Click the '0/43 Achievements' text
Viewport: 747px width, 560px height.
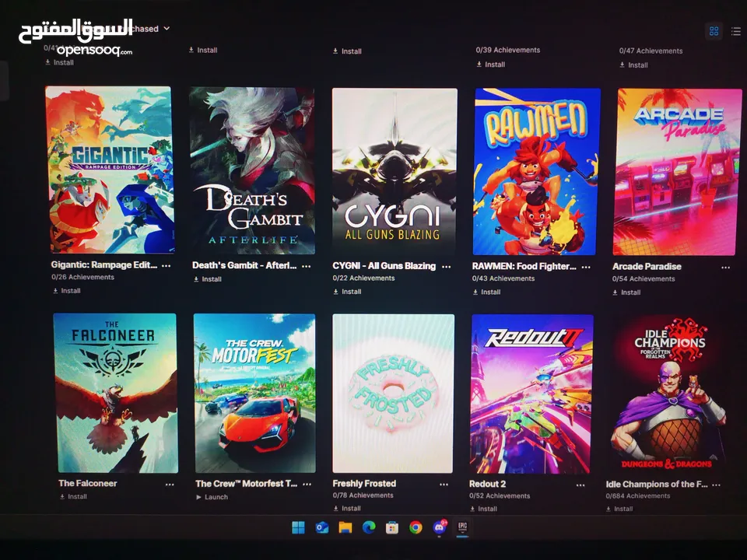coord(503,278)
